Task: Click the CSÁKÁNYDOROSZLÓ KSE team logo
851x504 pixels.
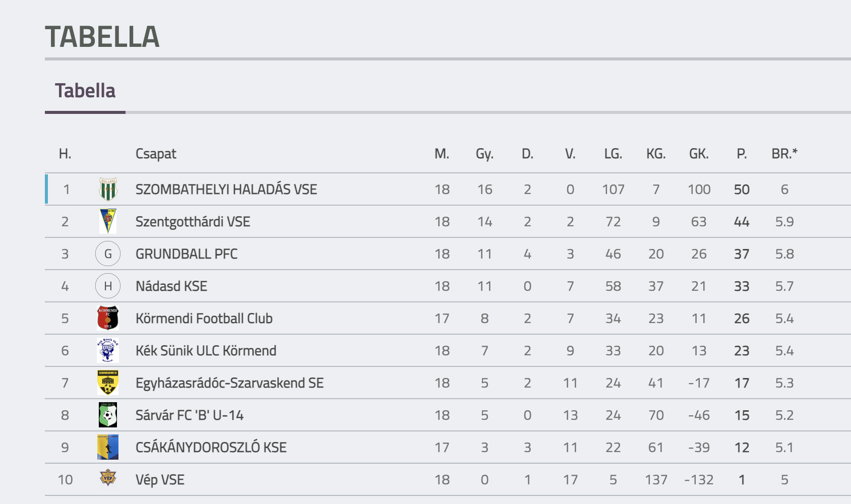Action: pyautogui.click(x=108, y=448)
